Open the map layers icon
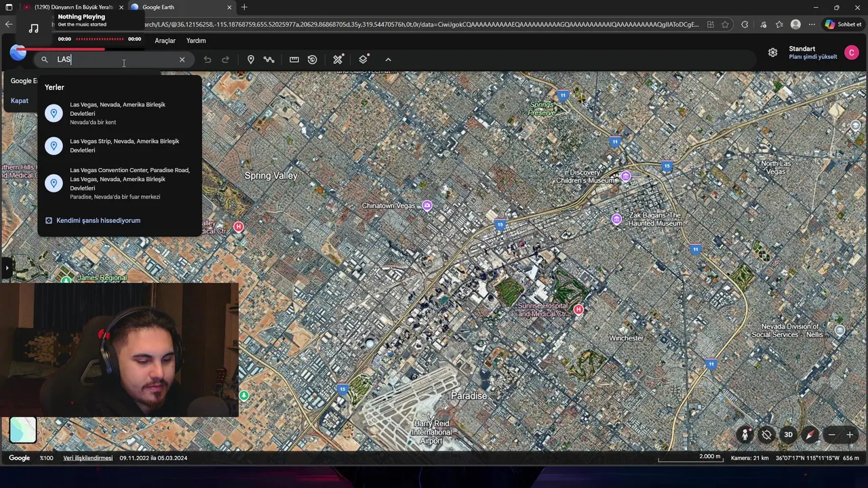868x488 pixels. pos(363,59)
